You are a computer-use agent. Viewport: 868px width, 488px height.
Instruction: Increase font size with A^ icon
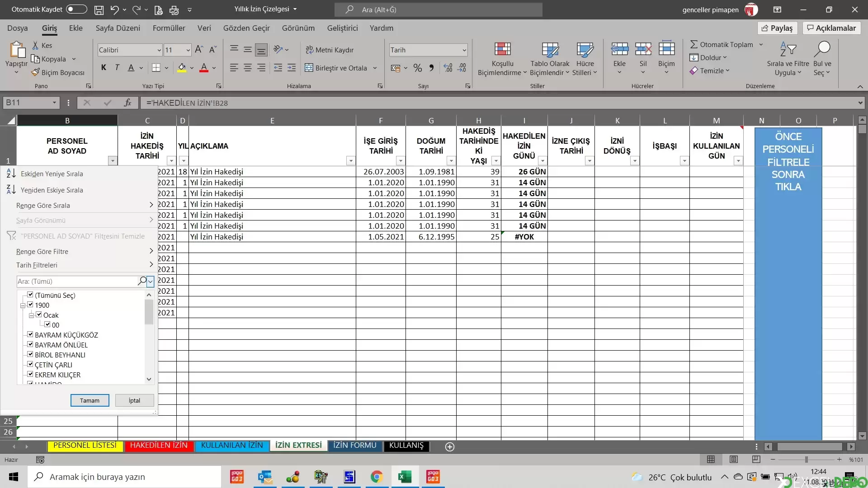[x=199, y=50]
